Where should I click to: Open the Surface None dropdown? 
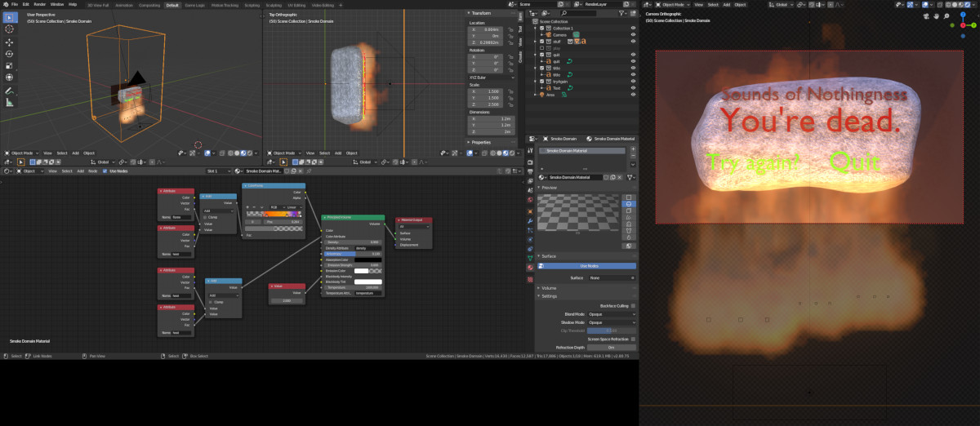click(611, 277)
